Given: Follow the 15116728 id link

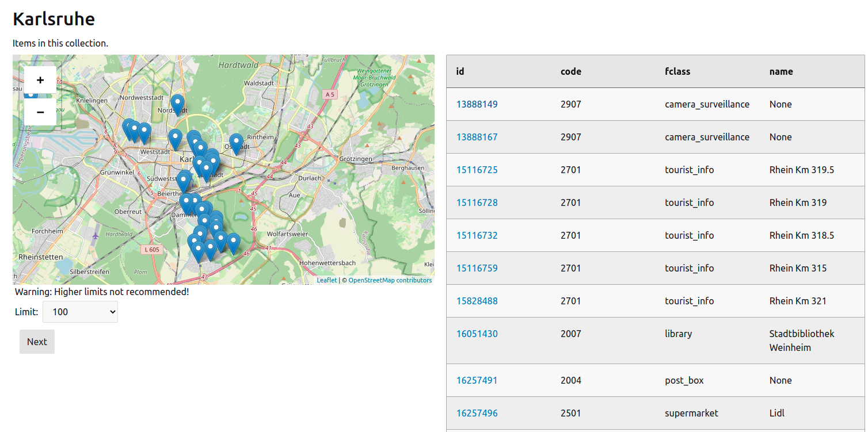Looking at the screenshot, I should pos(477,202).
